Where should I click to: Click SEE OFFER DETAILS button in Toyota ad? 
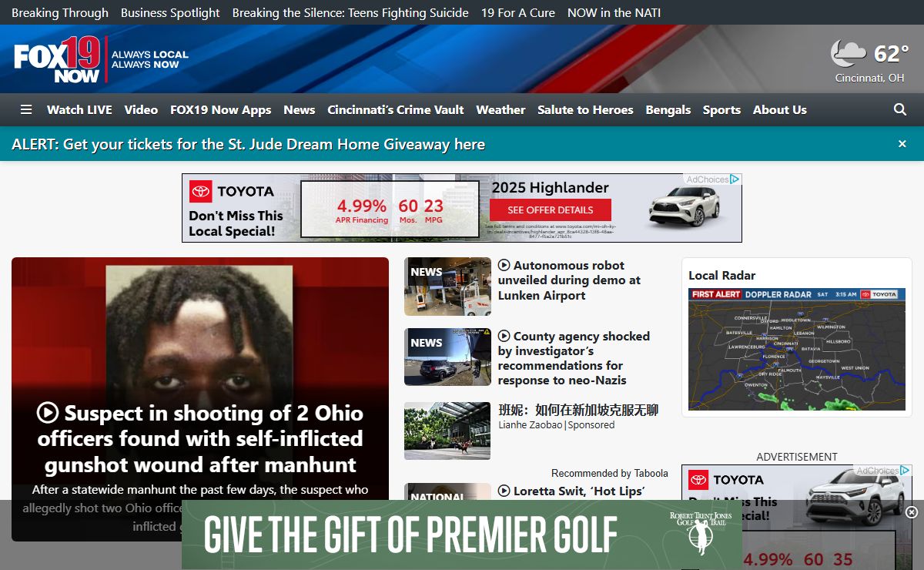551,210
